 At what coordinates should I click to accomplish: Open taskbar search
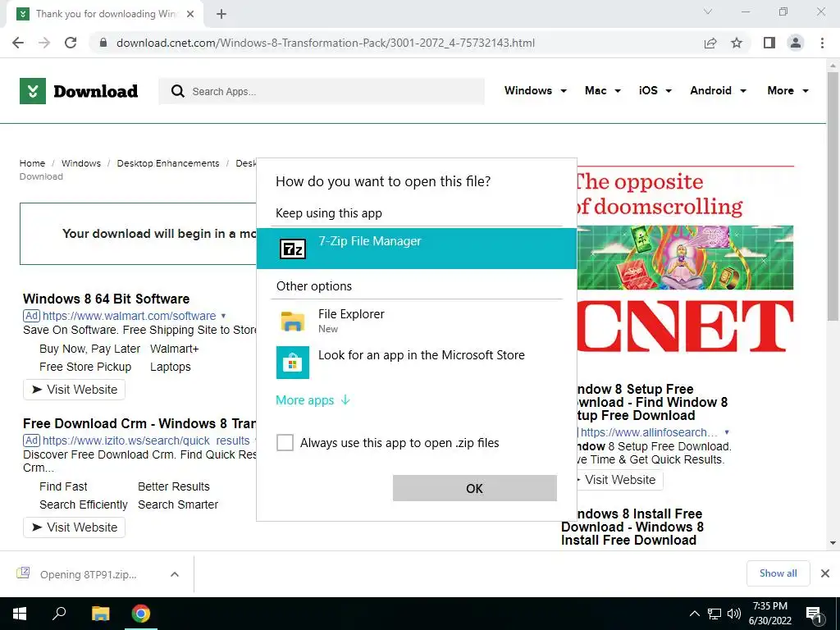point(59,614)
